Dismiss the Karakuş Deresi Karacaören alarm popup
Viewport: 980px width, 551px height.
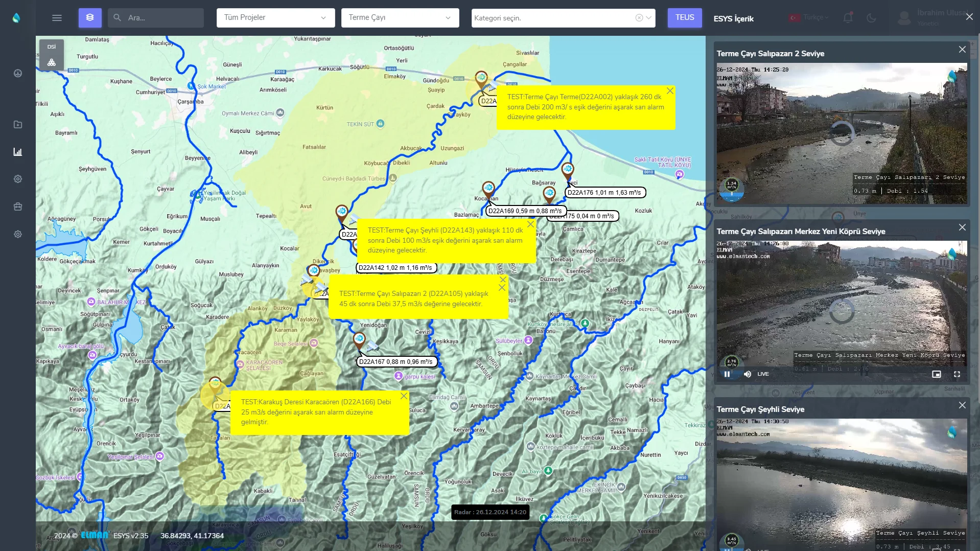coord(404,396)
